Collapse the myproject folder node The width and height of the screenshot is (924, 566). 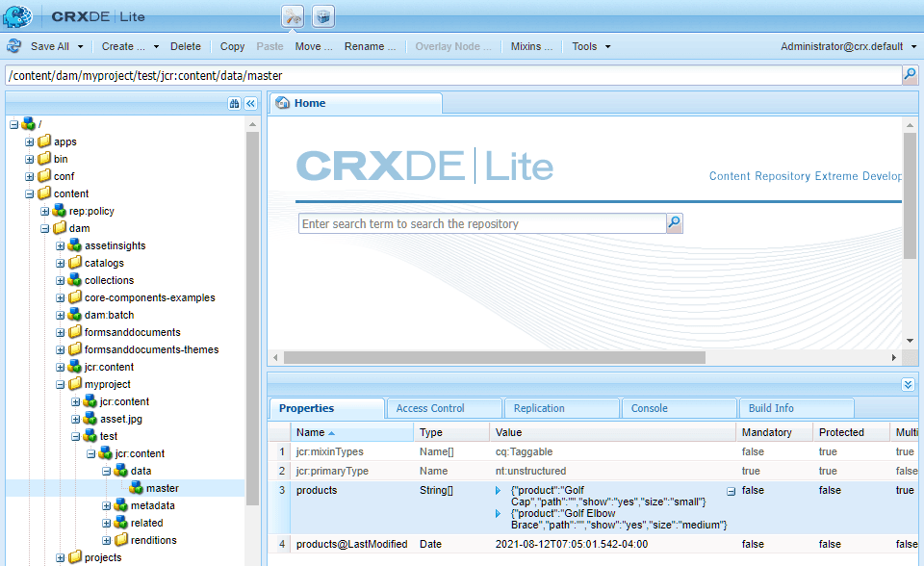pyautogui.click(x=60, y=384)
